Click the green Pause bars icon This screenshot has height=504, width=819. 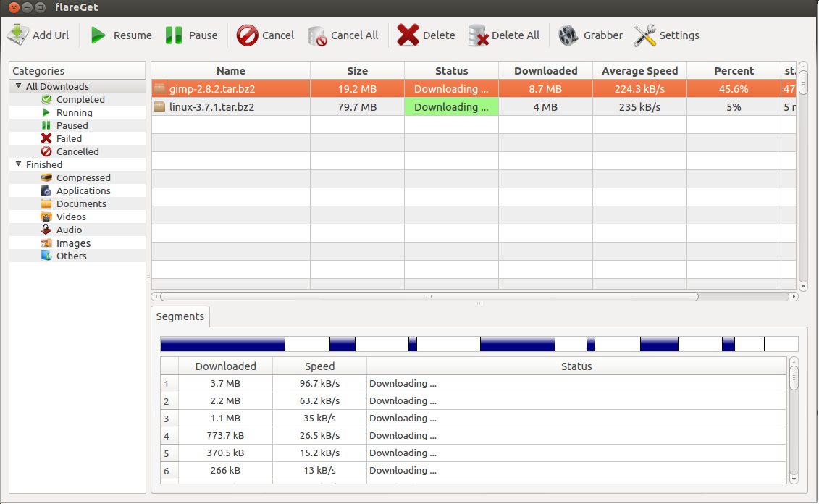coord(173,35)
